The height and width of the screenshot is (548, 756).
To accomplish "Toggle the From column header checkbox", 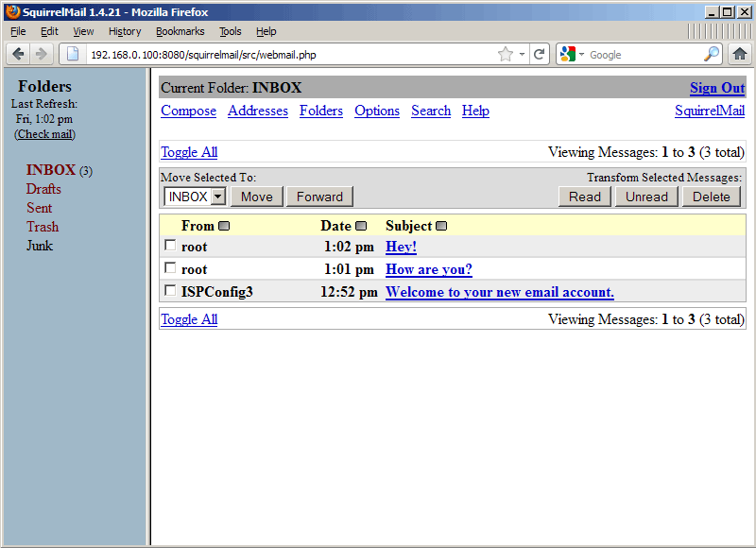I will click(223, 225).
